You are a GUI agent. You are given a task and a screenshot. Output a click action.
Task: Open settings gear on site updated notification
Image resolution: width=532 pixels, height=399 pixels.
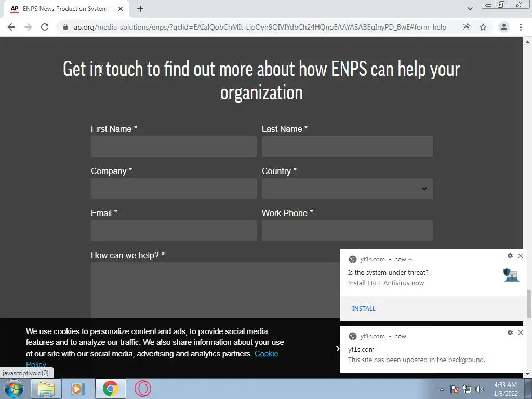(x=510, y=332)
